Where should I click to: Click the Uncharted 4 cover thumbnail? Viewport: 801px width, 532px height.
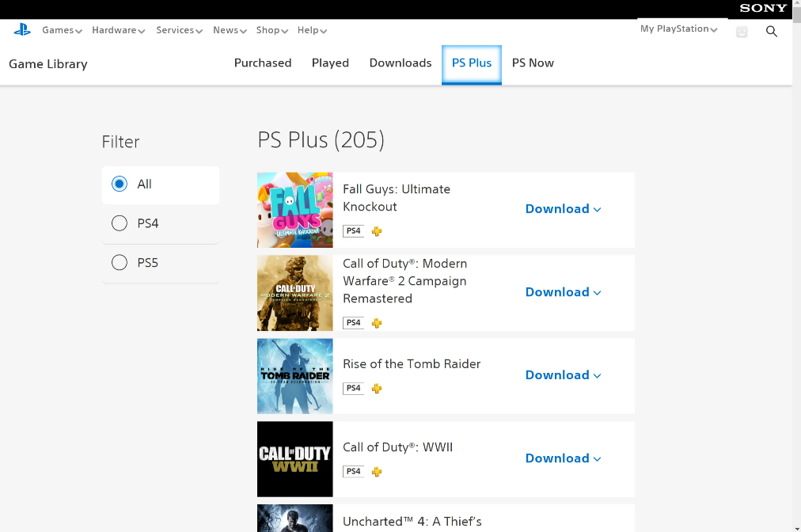pyautogui.click(x=294, y=519)
